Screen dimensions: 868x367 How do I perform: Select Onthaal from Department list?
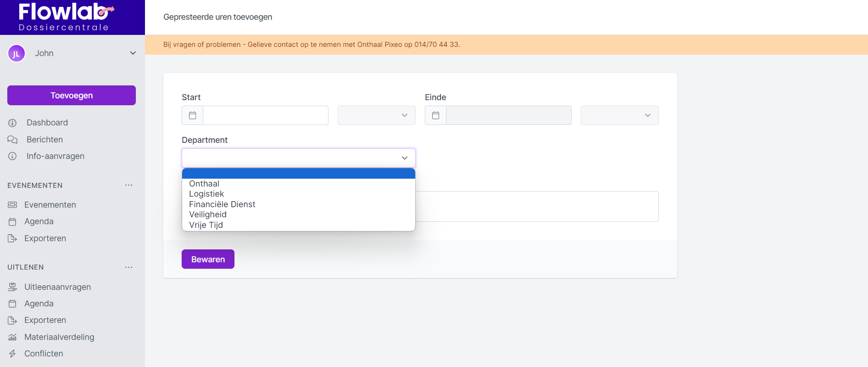tap(204, 184)
